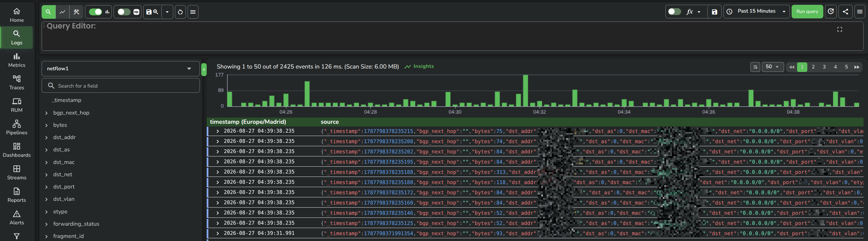Viewport: 868px width, 241px height.
Task: Open Reports in the sidebar
Action: (x=16, y=195)
